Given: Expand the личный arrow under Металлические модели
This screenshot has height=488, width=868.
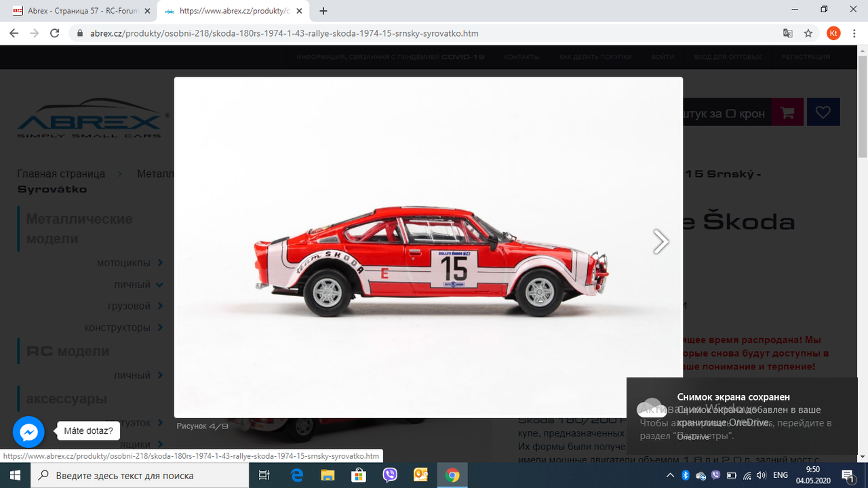Looking at the screenshot, I should 160,284.
